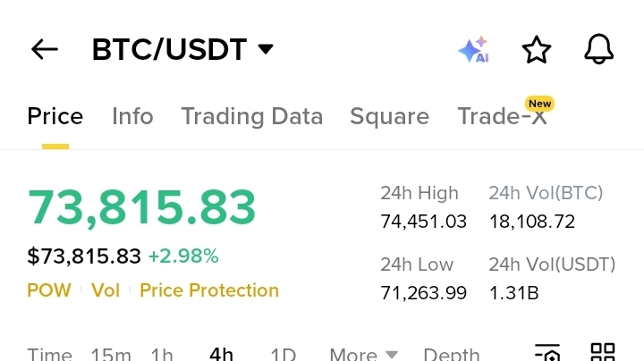
Task: Open the Trade-X tab
Action: click(502, 116)
